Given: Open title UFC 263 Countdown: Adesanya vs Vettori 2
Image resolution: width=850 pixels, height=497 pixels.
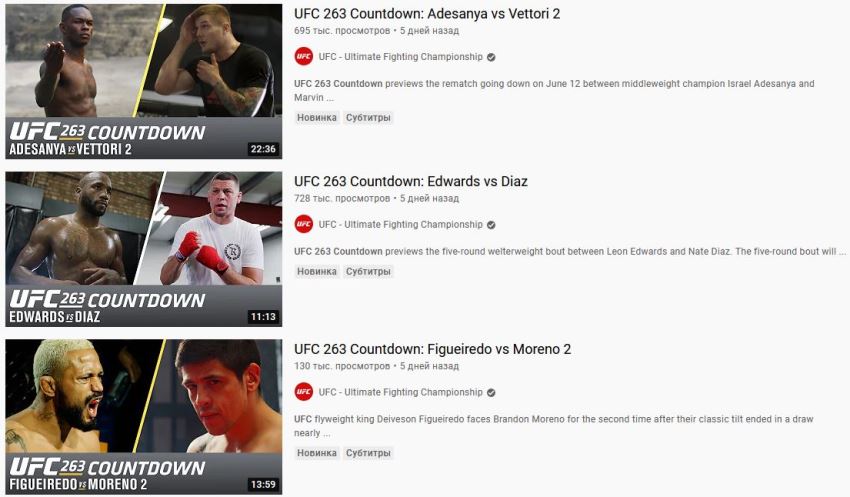Looking at the screenshot, I should 427,14.
